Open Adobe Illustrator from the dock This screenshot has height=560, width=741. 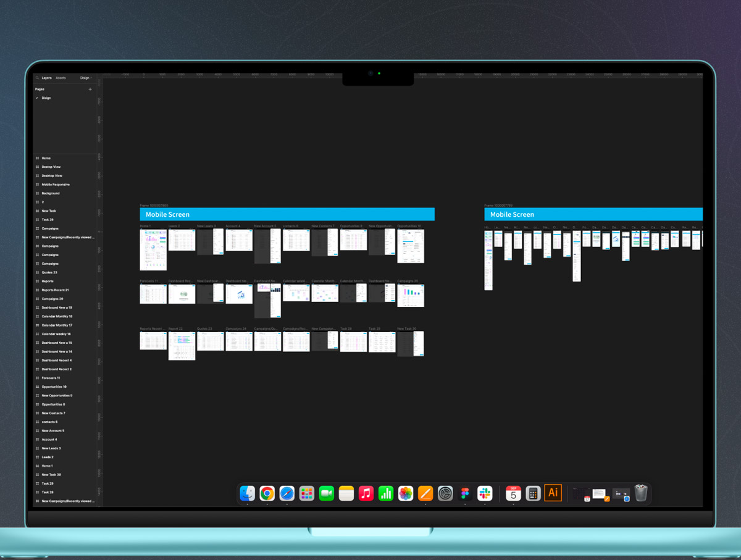pyautogui.click(x=553, y=493)
